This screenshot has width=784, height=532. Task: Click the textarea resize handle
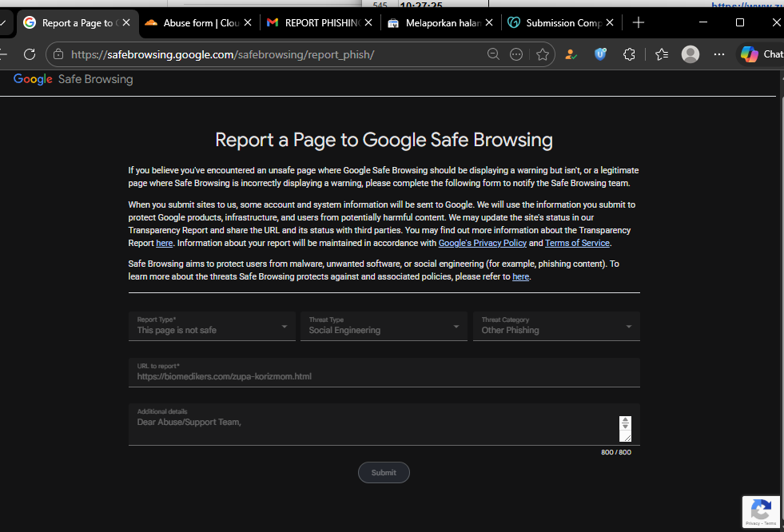pyautogui.click(x=626, y=436)
